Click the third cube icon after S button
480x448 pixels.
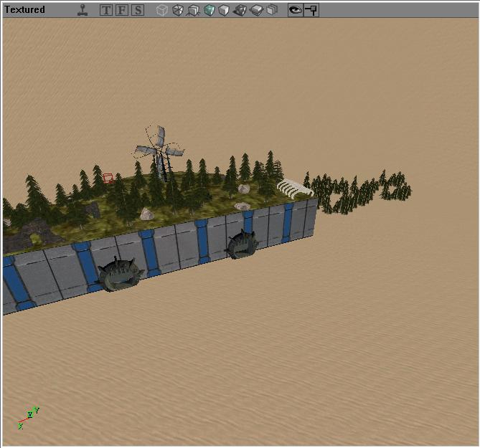(193, 10)
